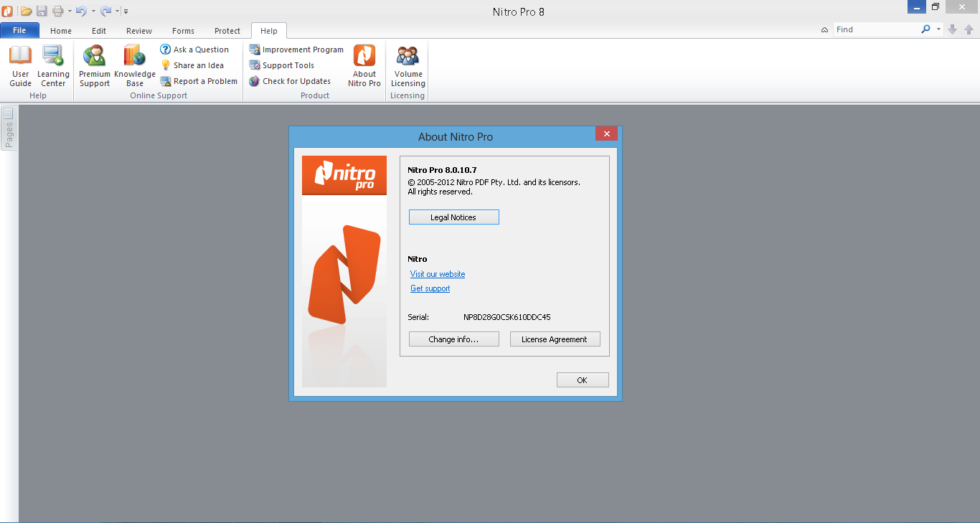Click the Print icon in quick access toolbar
The image size is (980, 523).
tap(58, 11)
